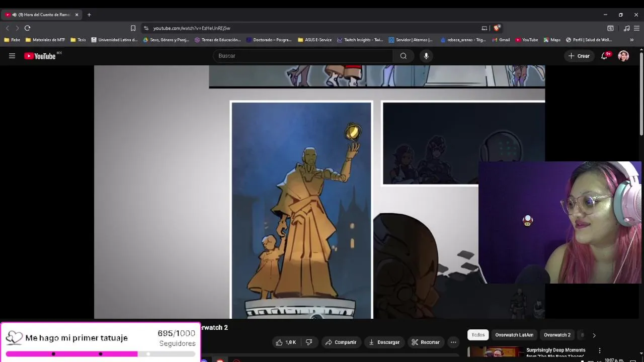Open the more actions three-dot menu
The height and width of the screenshot is (362, 644).
tap(453, 342)
